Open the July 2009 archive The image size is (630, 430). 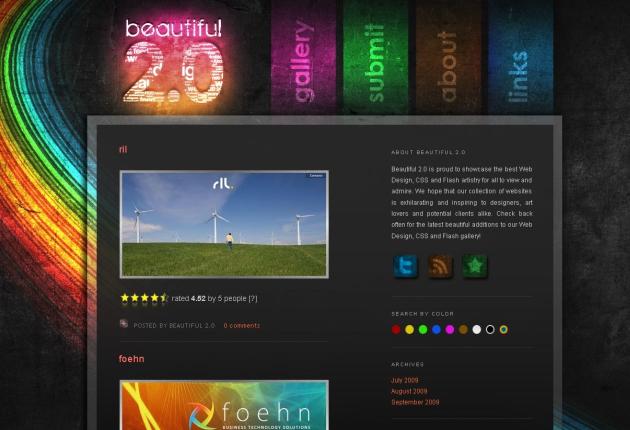coord(405,380)
